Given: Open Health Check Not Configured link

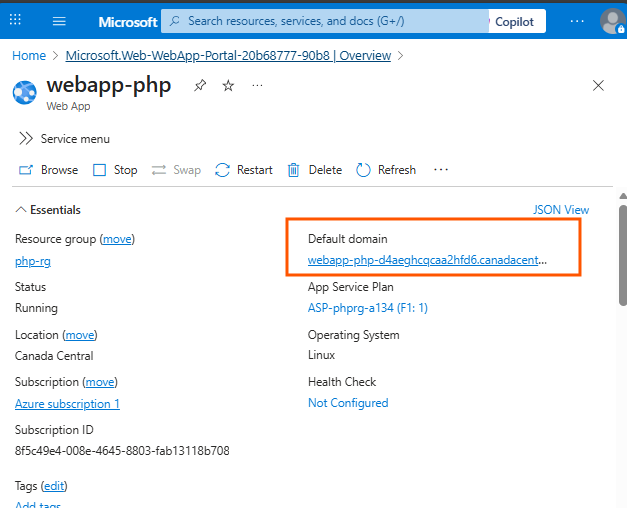Looking at the screenshot, I should 348,403.
